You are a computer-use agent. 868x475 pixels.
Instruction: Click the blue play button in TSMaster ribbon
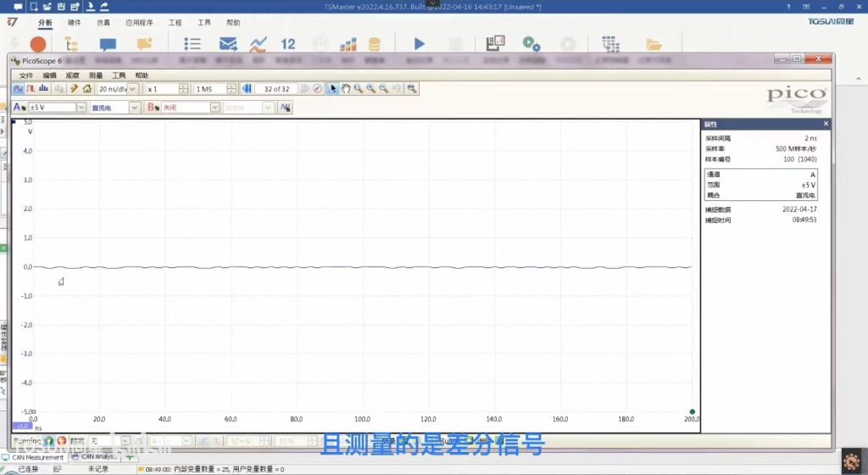[419, 43]
